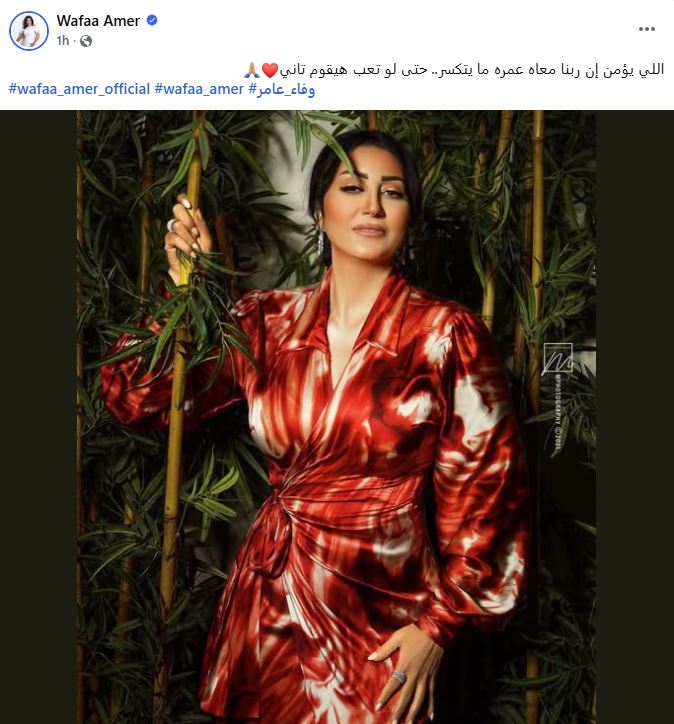Open the #wafaa_amer hashtag
The width and height of the screenshot is (674, 724).
(199, 89)
